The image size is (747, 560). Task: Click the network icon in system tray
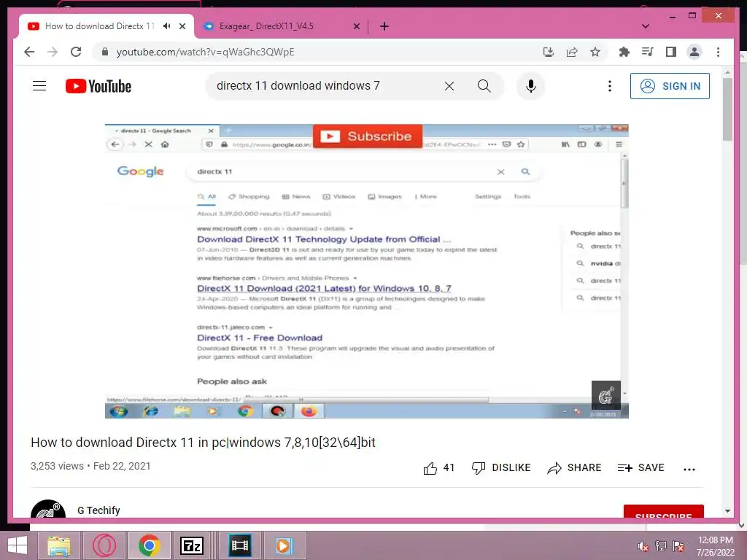click(x=661, y=546)
